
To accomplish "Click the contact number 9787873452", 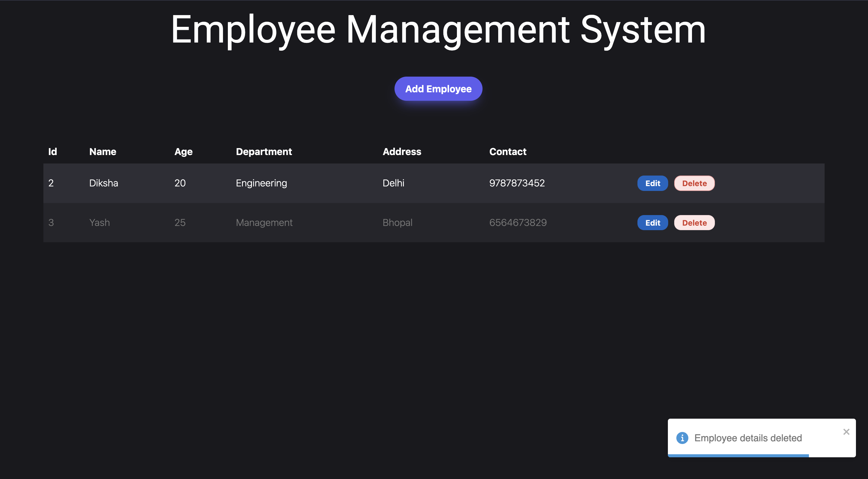I will point(517,183).
